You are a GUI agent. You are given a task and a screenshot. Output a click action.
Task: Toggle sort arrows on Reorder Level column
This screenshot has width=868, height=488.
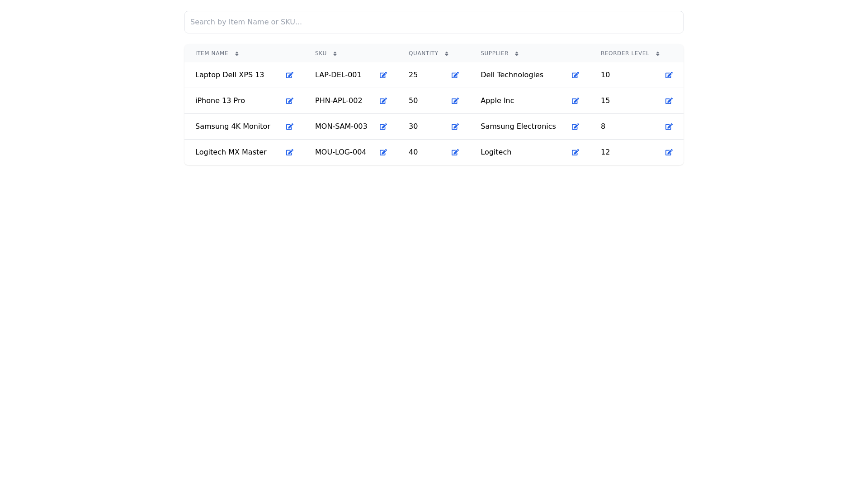658,53
